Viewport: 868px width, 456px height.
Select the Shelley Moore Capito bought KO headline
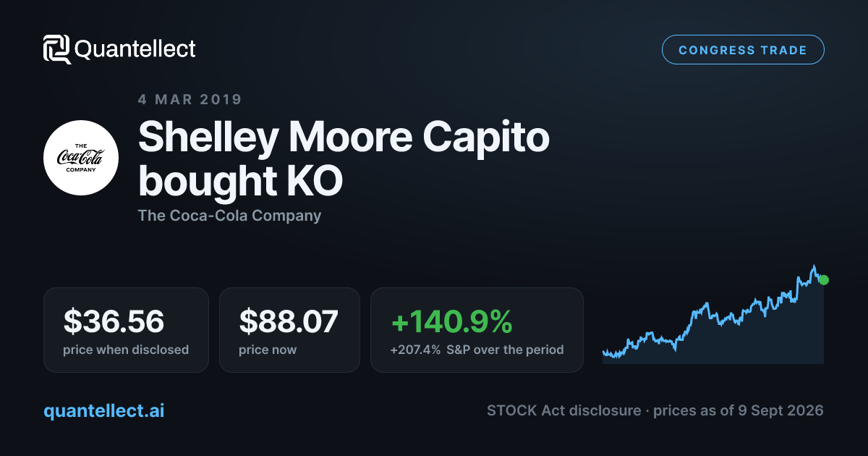pyautogui.click(x=344, y=159)
